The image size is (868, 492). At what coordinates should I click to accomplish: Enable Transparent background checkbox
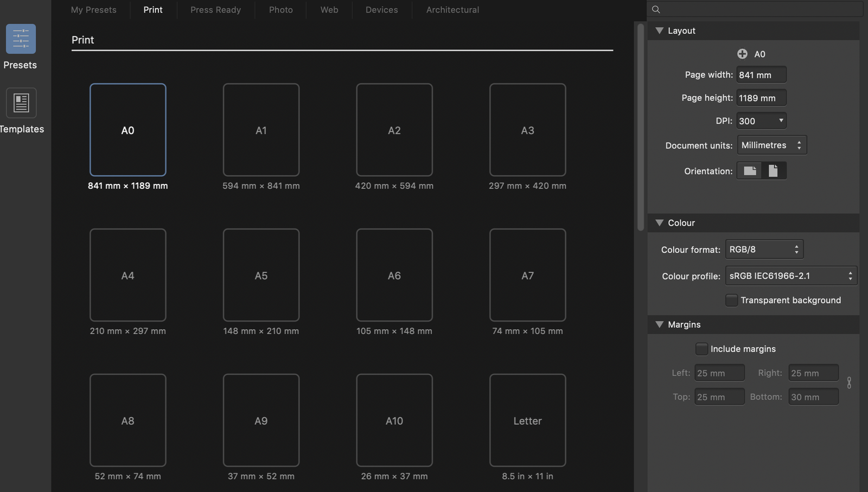pyautogui.click(x=731, y=300)
